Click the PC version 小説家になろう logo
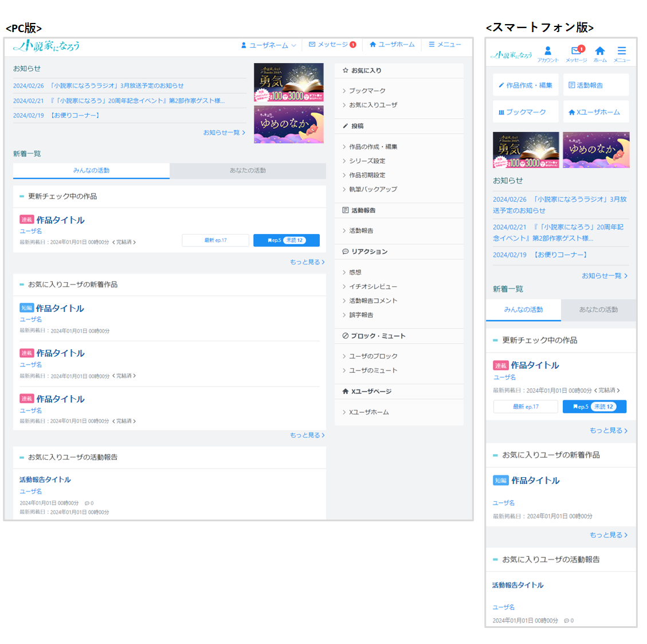647x644 pixels. [x=46, y=45]
